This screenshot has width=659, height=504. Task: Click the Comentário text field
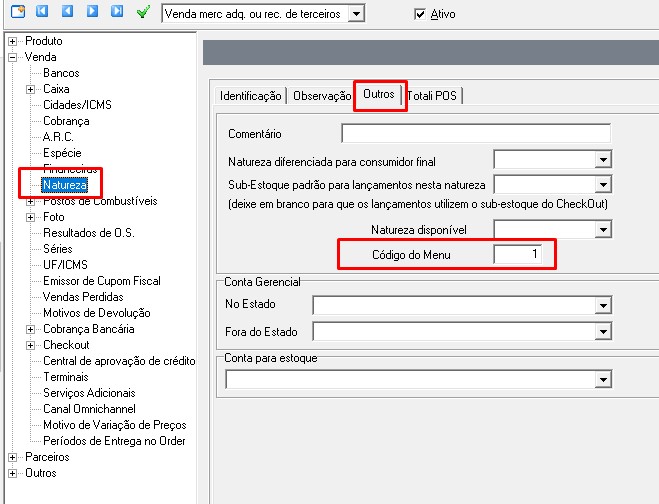tap(475, 134)
